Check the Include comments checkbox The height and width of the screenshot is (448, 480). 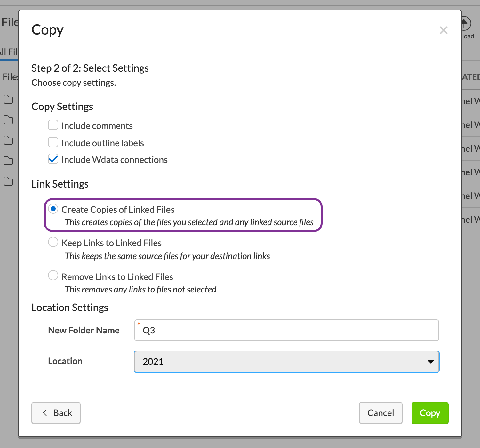coord(53,125)
